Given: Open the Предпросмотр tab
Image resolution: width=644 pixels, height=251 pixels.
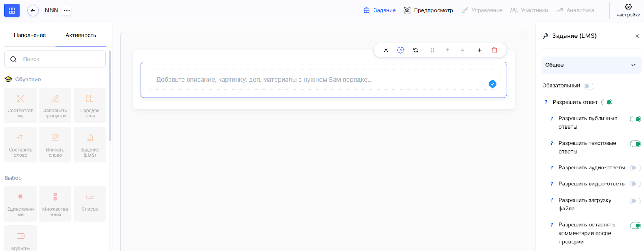Looking at the screenshot, I should (428, 10).
